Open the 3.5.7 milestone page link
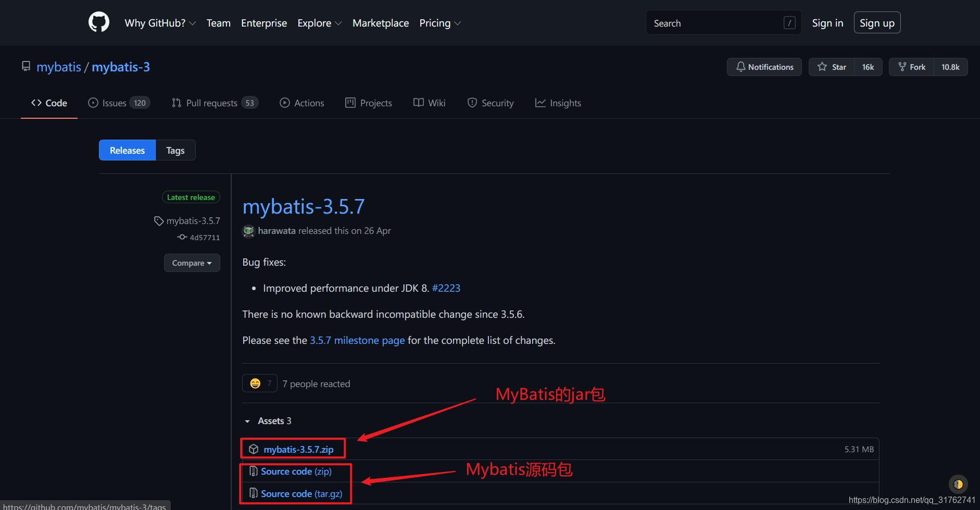This screenshot has height=510, width=980. pos(357,340)
